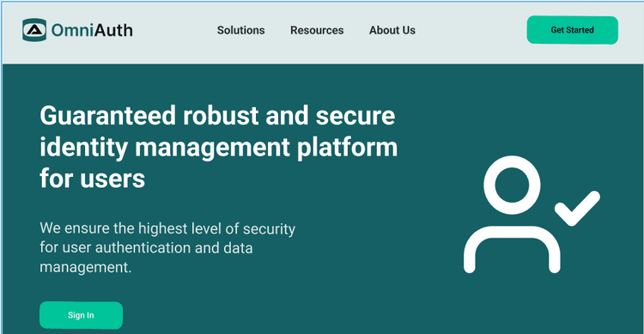
Task: Open the Solutions menu item
Action: tap(240, 30)
